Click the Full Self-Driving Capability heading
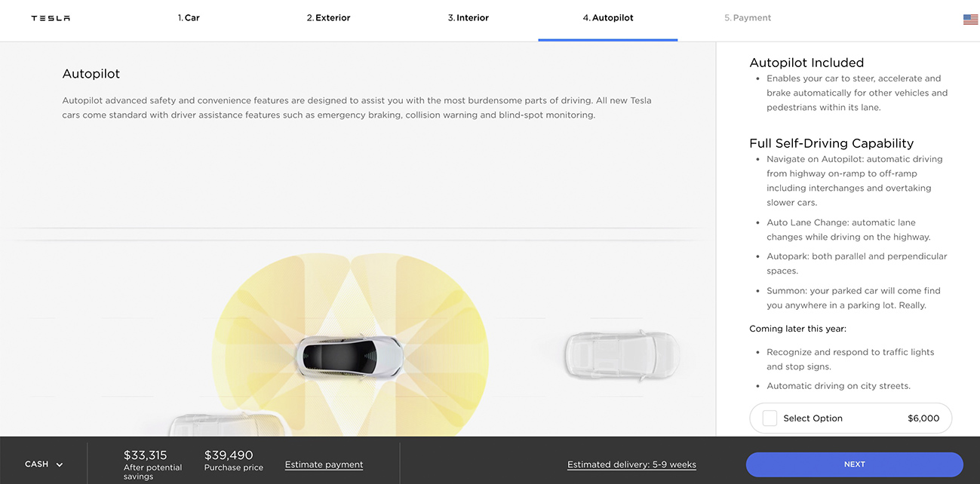 [831, 143]
